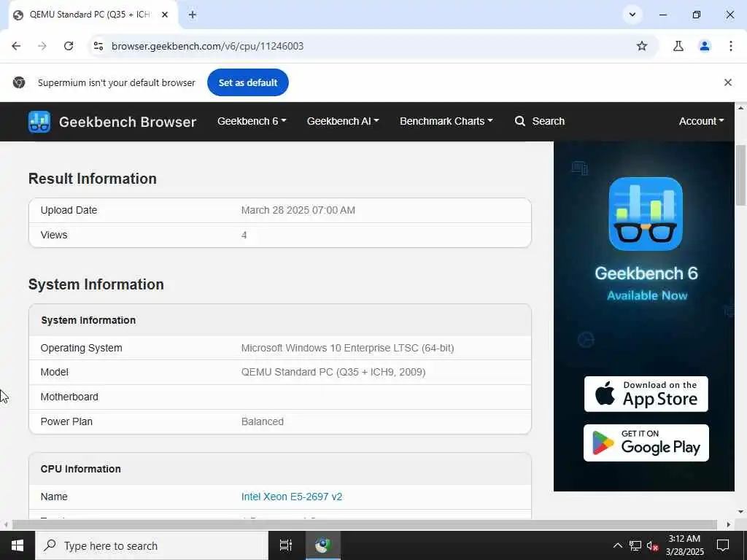Open the network tray icon

pyautogui.click(x=635, y=545)
